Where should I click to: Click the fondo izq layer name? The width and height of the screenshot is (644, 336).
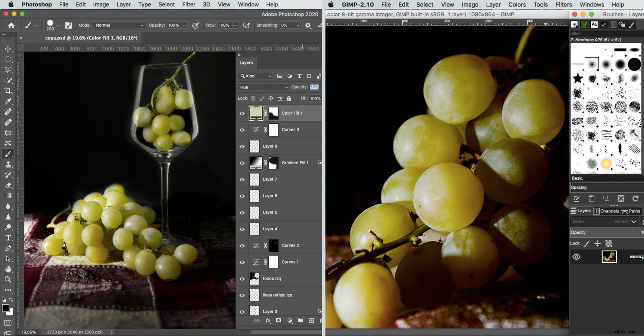[x=271, y=278]
